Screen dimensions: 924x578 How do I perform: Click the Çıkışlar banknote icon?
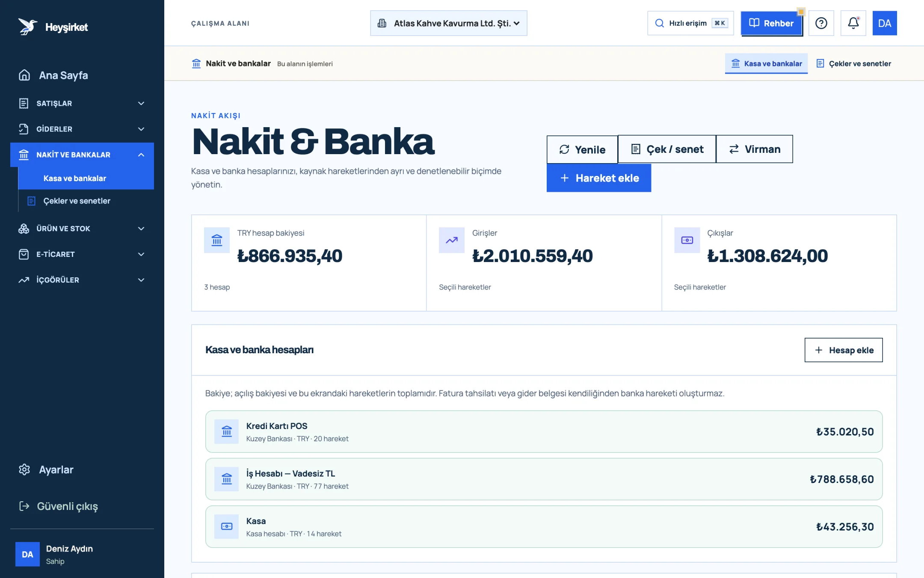(687, 240)
